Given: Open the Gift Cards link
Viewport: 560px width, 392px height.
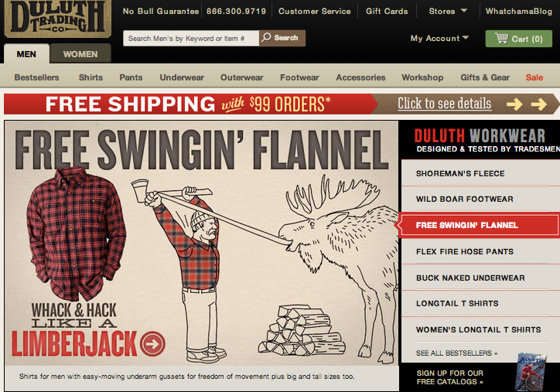Looking at the screenshot, I should coord(387,11).
